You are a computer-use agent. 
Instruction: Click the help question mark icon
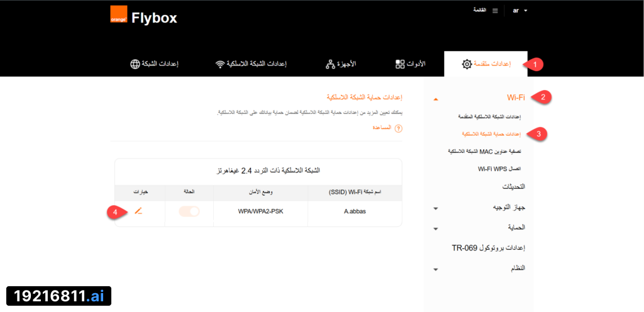[x=398, y=128]
